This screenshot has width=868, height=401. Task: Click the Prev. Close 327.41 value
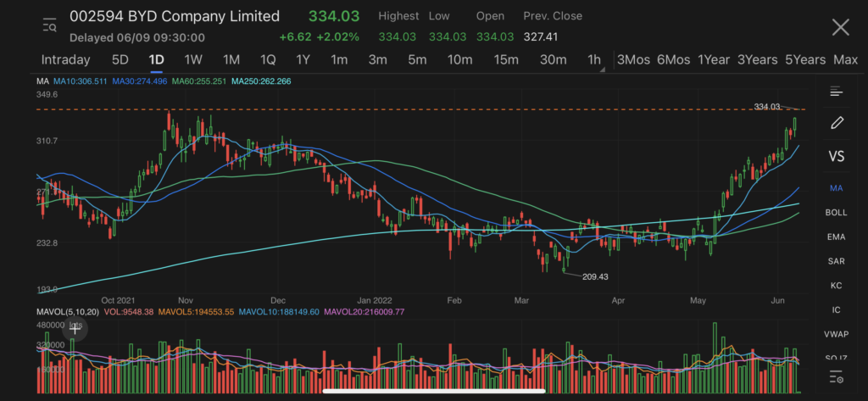click(x=540, y=37)
